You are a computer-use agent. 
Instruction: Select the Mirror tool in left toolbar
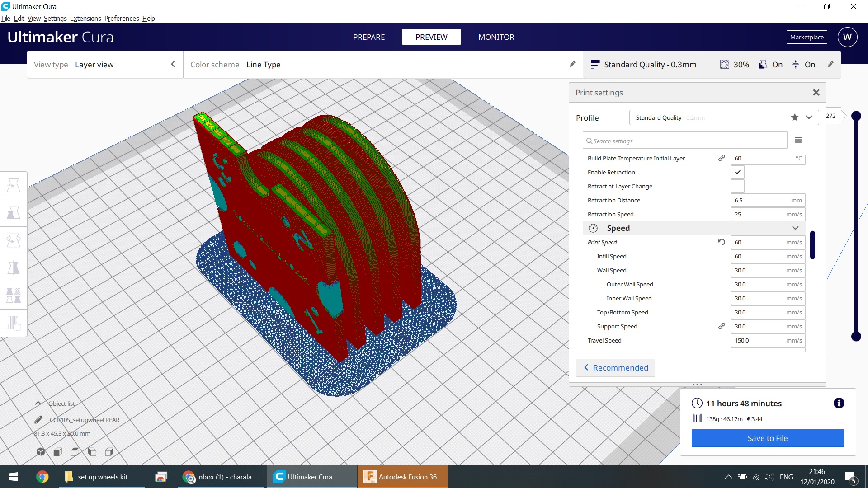click(x=14, y=268)
